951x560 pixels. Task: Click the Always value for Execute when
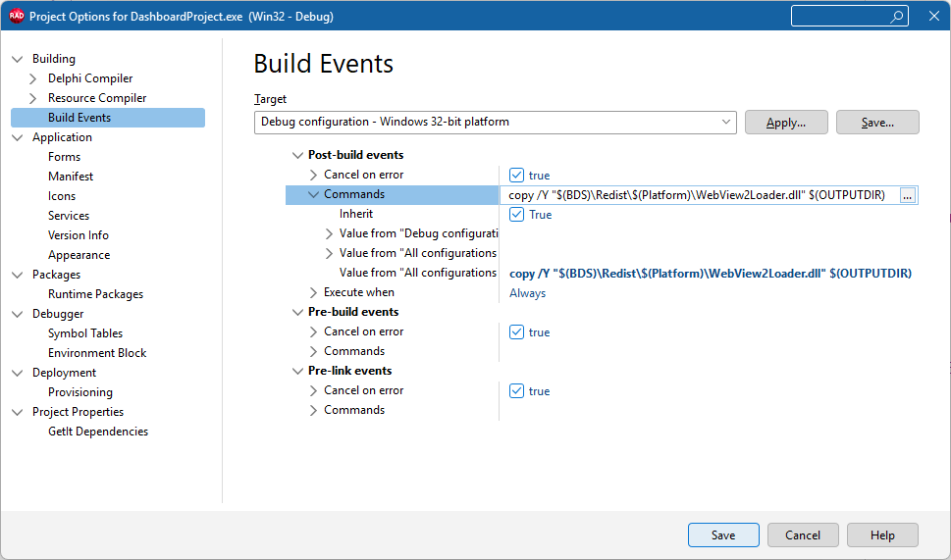click(x=527, y=293)
